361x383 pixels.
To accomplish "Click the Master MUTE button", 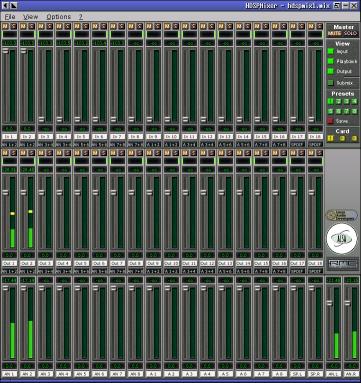I will tap(334, 33).
